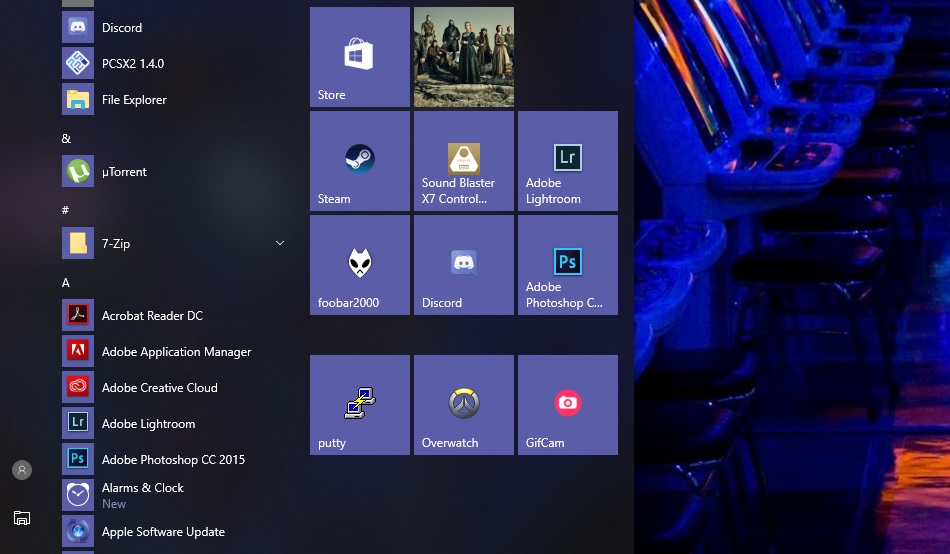Click the 'Acrobat Reader DC' text
Image resolution: width=950 pixels, height=554 pixels.
[x=152, y=316]
